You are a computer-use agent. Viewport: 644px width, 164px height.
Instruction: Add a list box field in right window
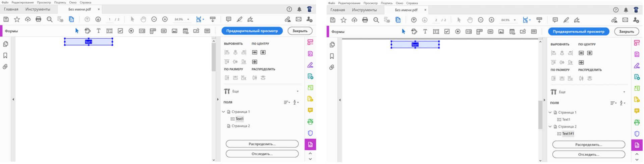469,32
